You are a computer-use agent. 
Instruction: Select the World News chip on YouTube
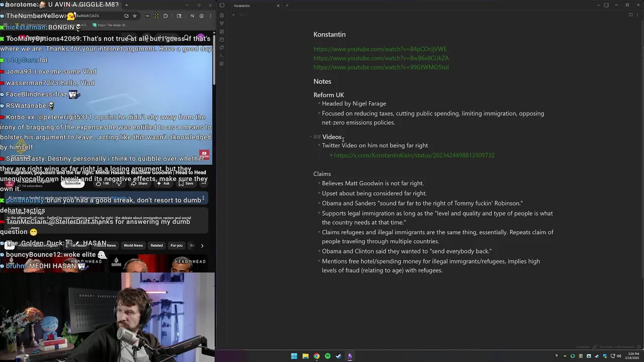tap(133, 245)
